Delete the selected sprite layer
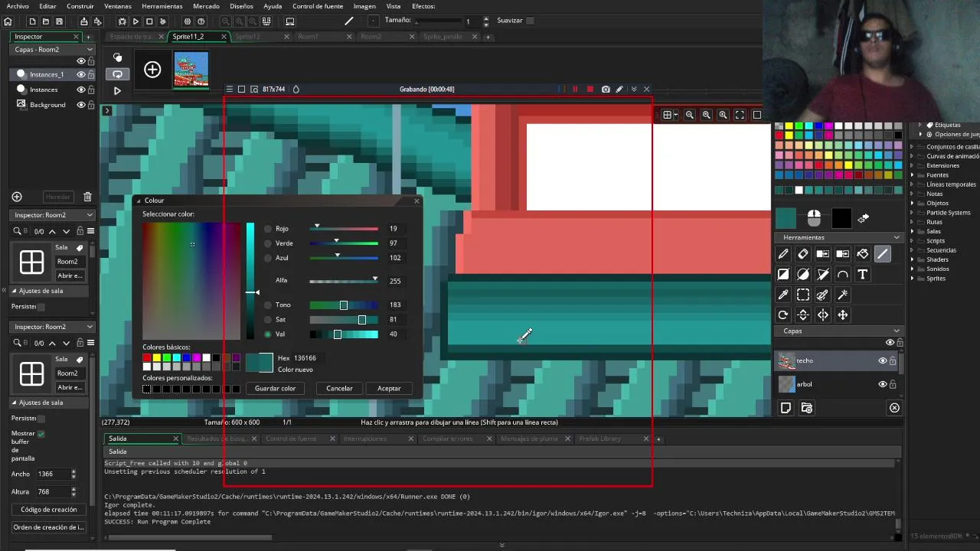The image size is (980, 551). (x=894, y=408)
